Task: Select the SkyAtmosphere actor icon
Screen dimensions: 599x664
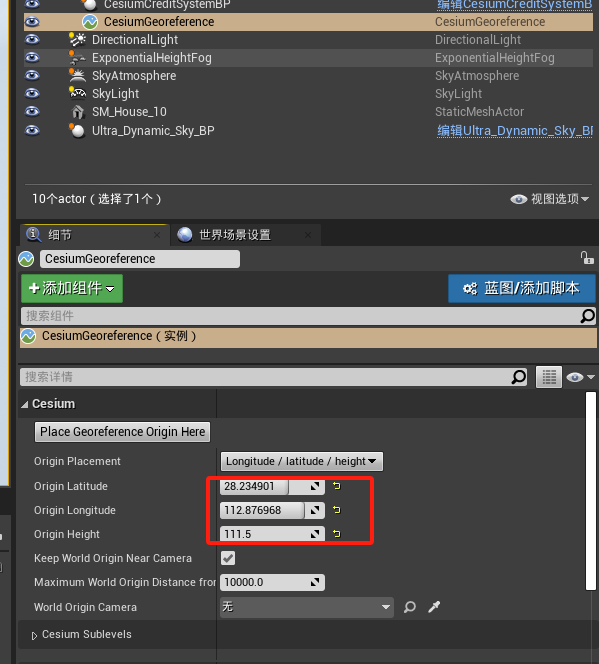Action: coord(77,75)
